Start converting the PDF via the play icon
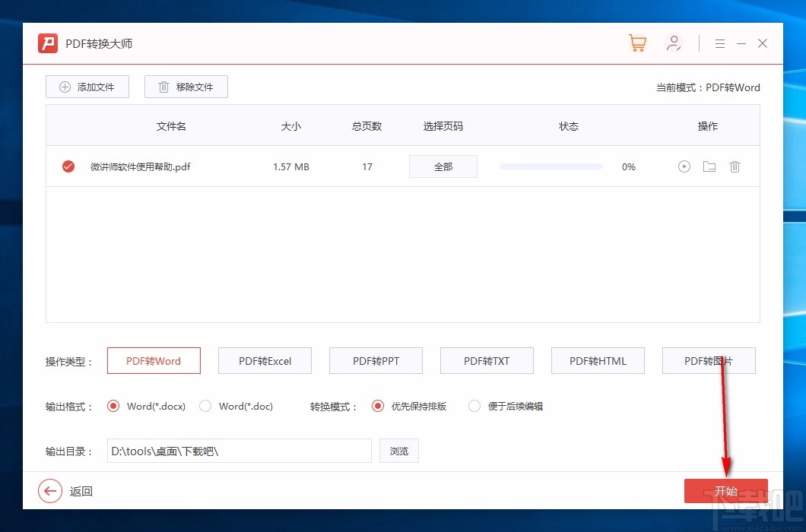Viewport: 806px width, 532px height. tap(684, 166)
